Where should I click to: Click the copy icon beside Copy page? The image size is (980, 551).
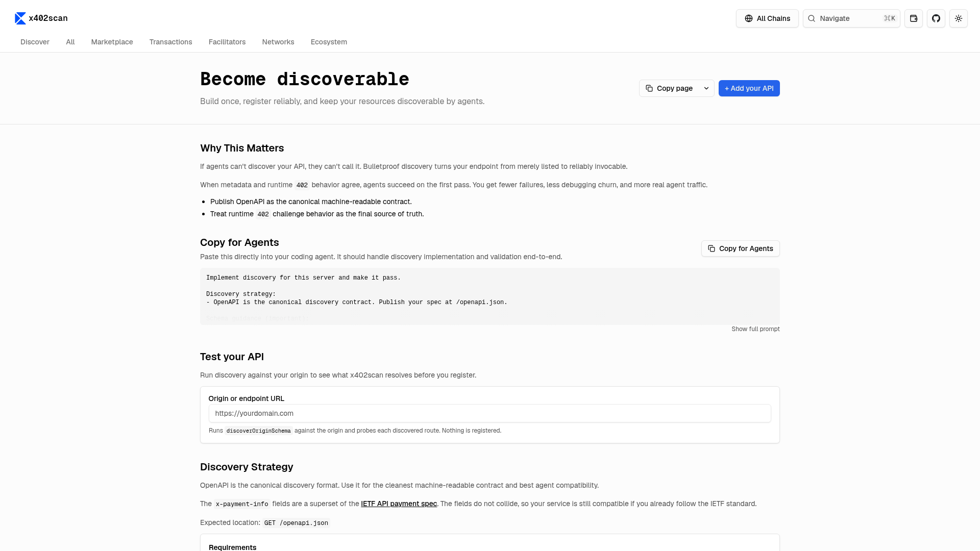pyautogui.click(x=649, y=88)
